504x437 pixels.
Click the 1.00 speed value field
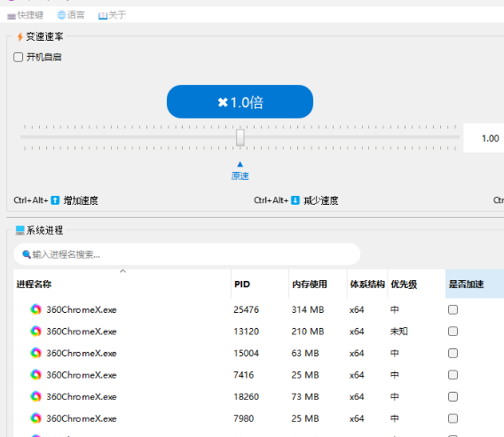(x=484, y=138)
